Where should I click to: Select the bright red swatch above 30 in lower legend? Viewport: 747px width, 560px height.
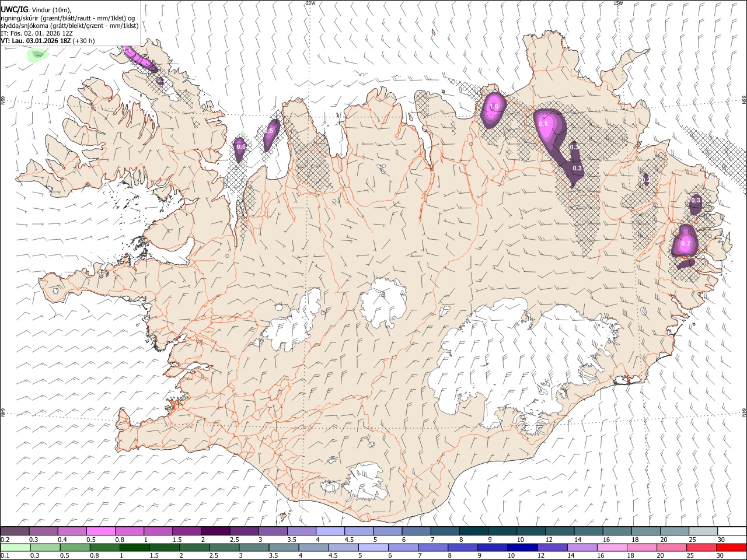click(731, 548)
